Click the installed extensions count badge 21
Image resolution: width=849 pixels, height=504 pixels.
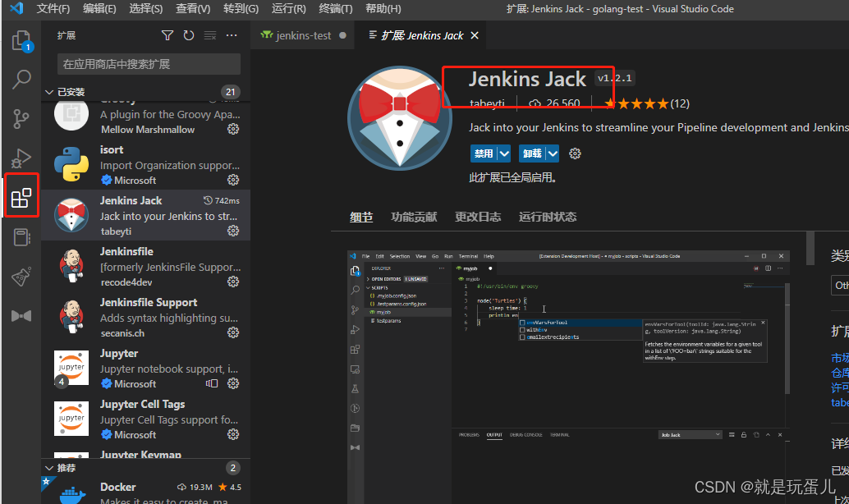pos(231,92)
